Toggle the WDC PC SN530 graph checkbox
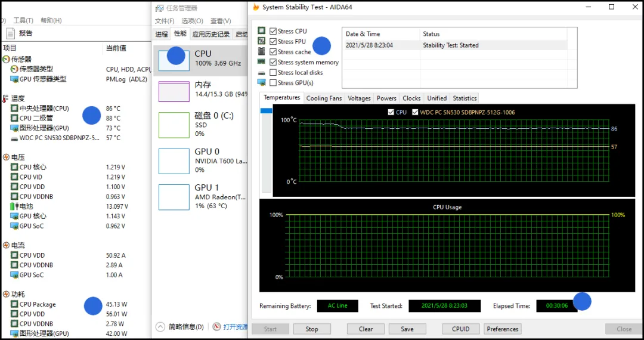 point(415,112)
